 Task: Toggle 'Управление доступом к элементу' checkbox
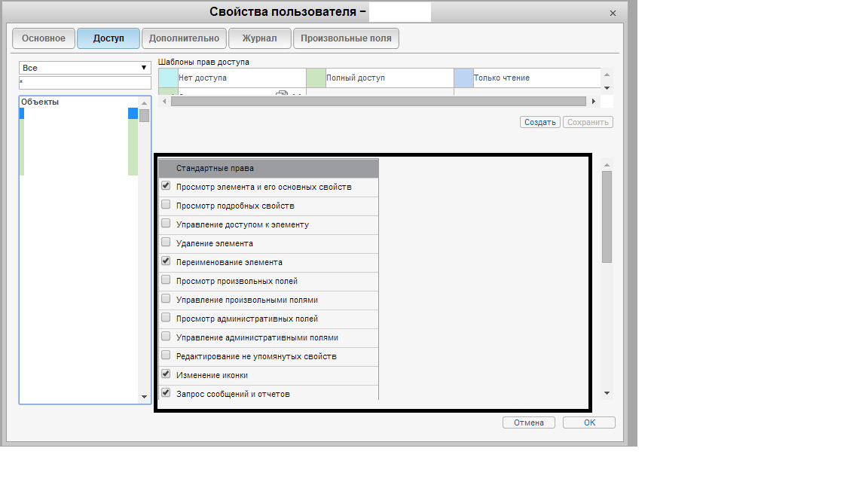[166, 224]
